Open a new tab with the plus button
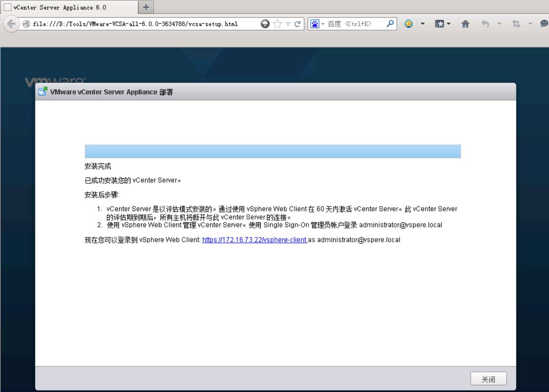 146,7
